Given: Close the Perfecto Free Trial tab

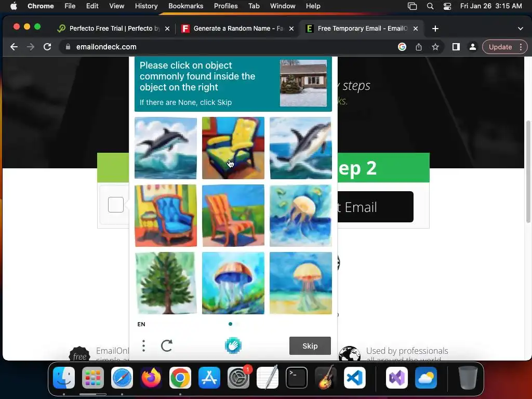Looking at the screenshot, I should point(167,29).
